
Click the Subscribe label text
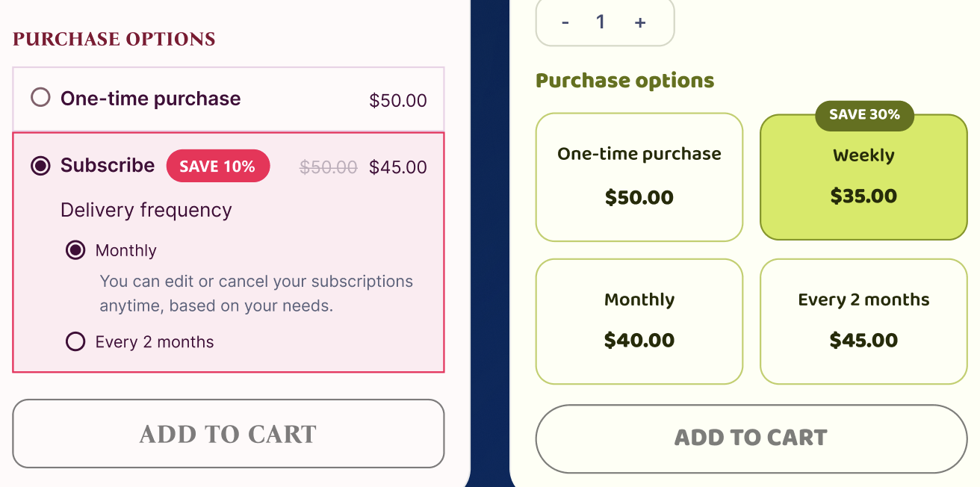[x=108, y=165]
